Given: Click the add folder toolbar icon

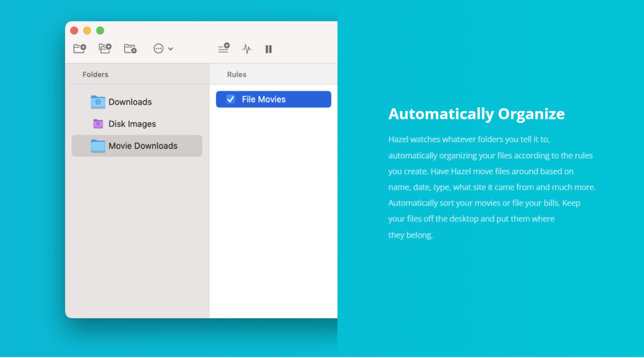Looking at the screenshot, I should tap(79, 49).
